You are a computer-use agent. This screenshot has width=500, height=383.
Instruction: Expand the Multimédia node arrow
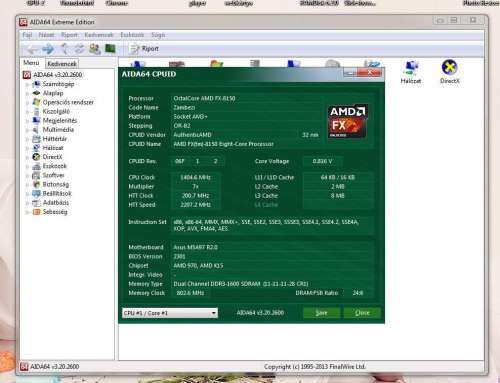27,130
